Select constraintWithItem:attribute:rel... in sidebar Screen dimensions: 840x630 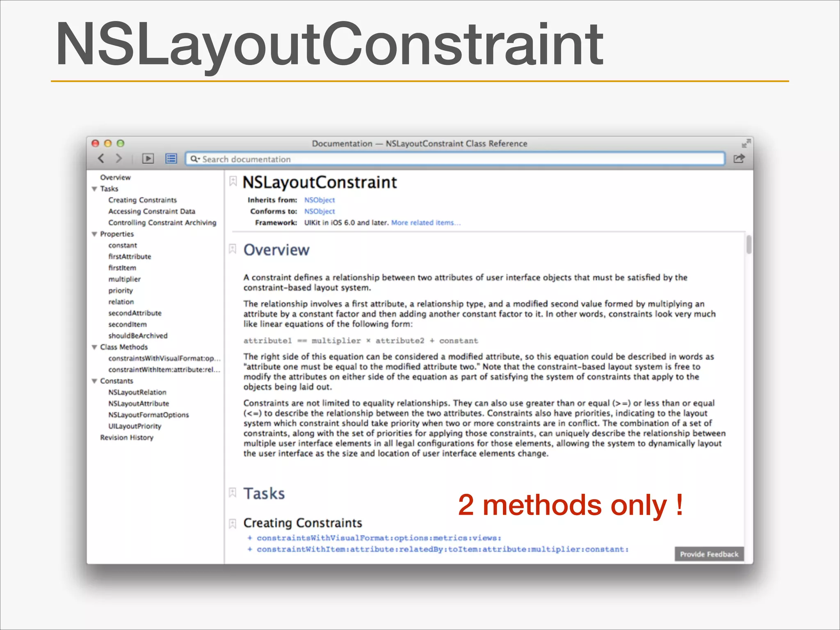coord(164,370)
